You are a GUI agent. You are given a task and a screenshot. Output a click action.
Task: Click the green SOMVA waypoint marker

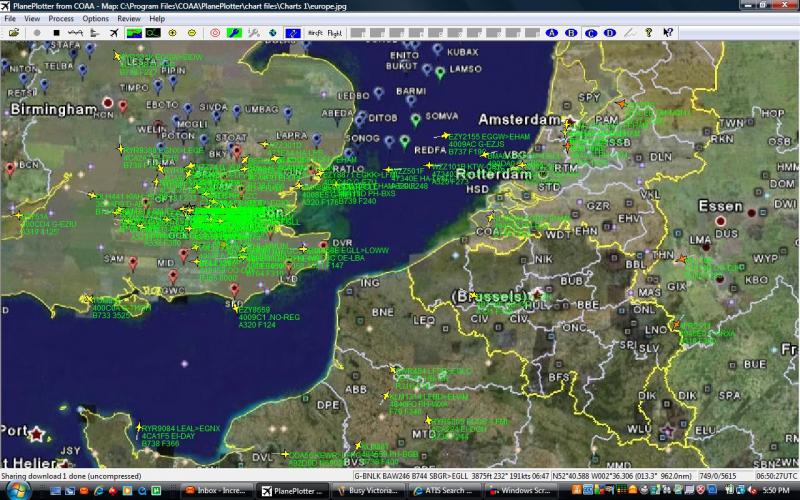(x=416, y=119)
